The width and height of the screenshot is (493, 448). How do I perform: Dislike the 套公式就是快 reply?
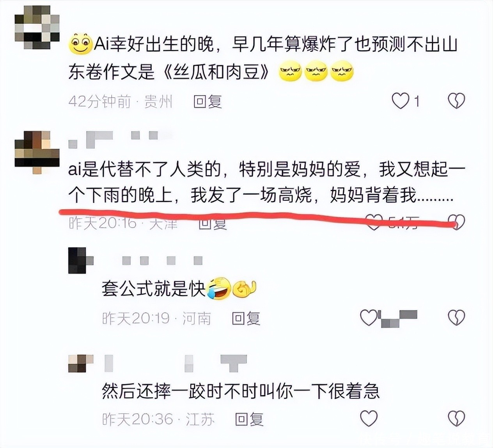456,318
